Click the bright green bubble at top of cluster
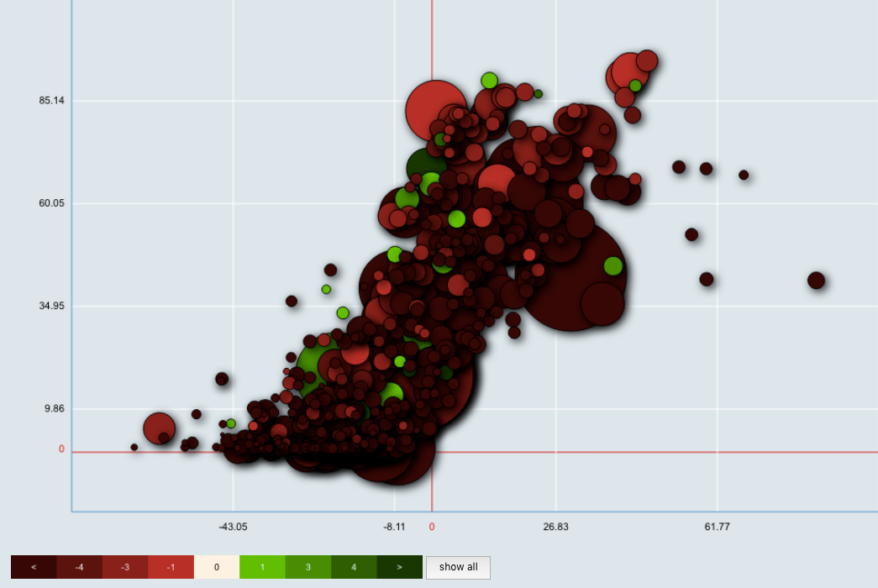 pos(489,81)
